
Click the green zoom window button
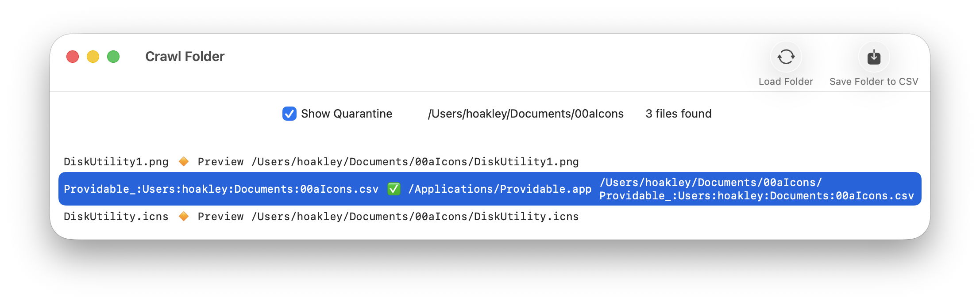click(x=113, y=57)
